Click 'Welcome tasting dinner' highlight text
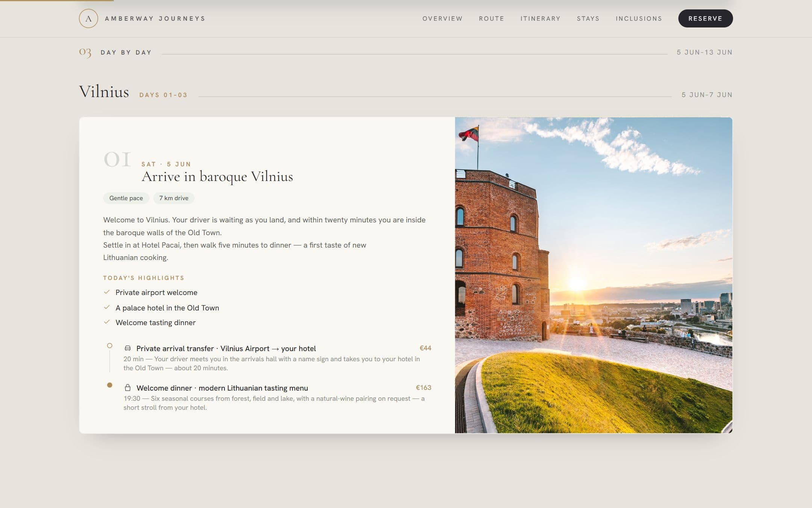This screenshot has width=812, height=508. (x=156, y=322)
